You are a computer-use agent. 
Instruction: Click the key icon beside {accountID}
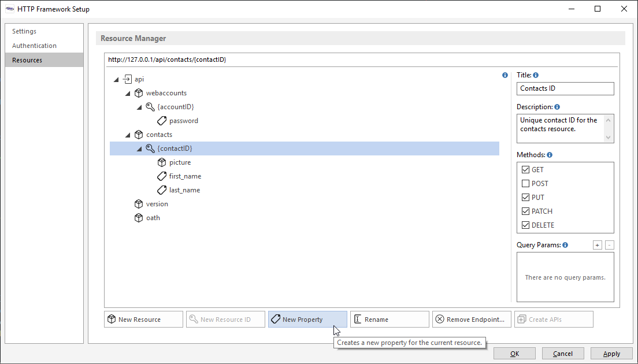coord(150,107)
